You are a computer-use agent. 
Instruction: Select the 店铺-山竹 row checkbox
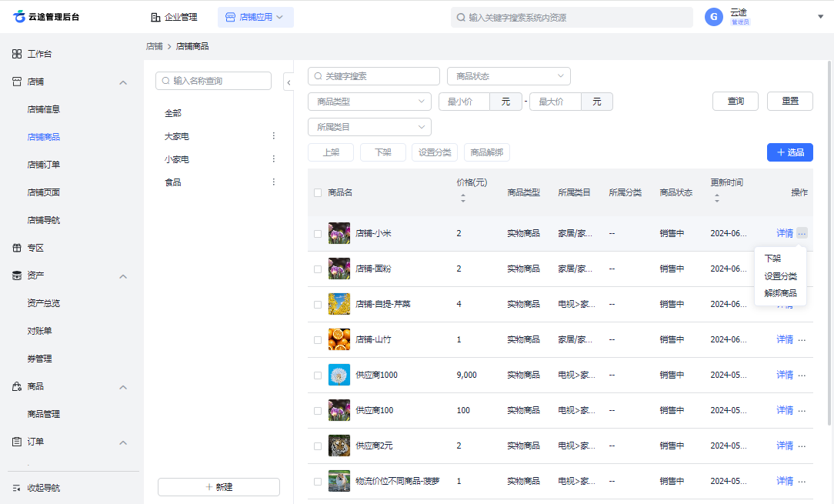tap(318, 340)
